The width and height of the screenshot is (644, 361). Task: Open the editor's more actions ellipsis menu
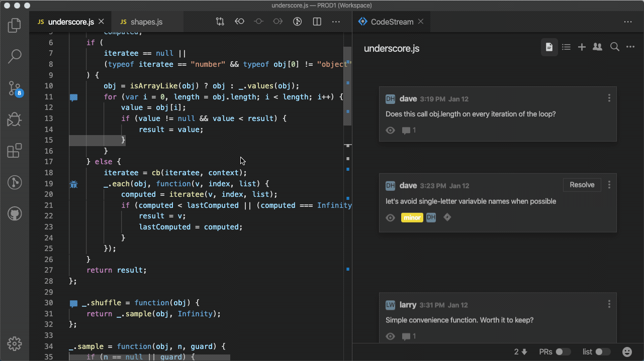click(335, 22)
